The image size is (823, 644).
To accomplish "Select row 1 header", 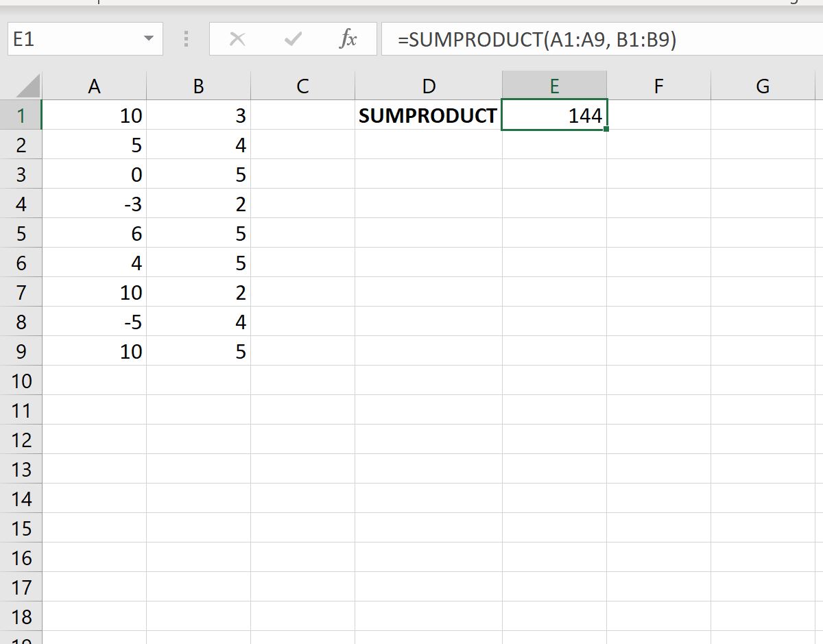I will pos(21,115).
